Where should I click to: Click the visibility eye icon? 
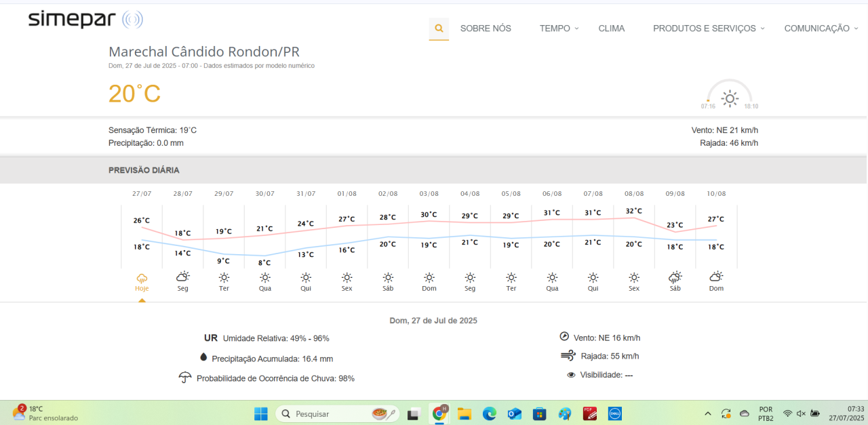coord(571,374)
